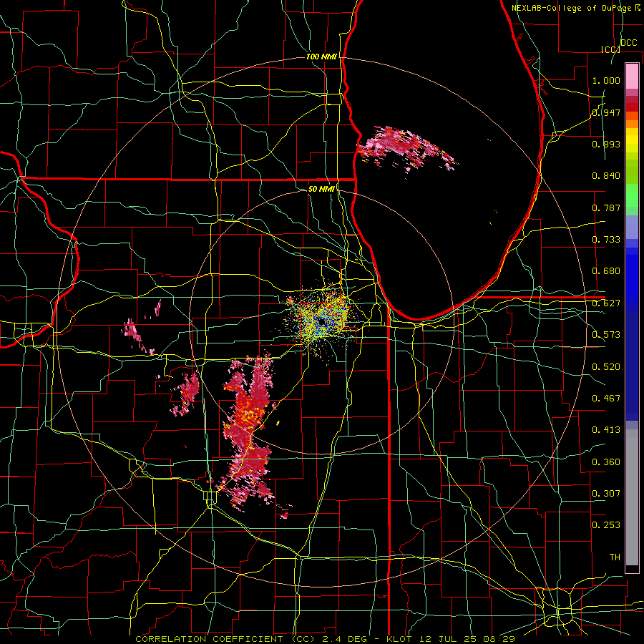Select the 0.680 scale value
644x644 pixels.
[606, 271]
